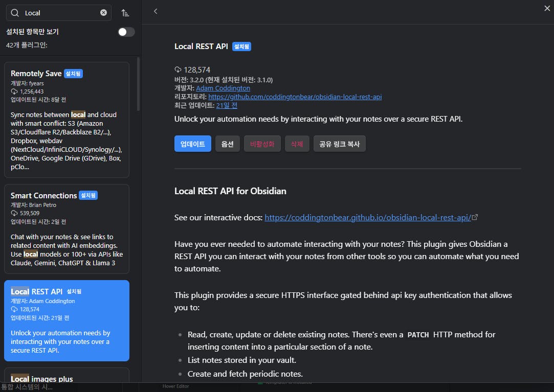This screenshot has height=392, width=554.
Task: Click the 설치됨 badge in the details header
Action: pos(241,47)
